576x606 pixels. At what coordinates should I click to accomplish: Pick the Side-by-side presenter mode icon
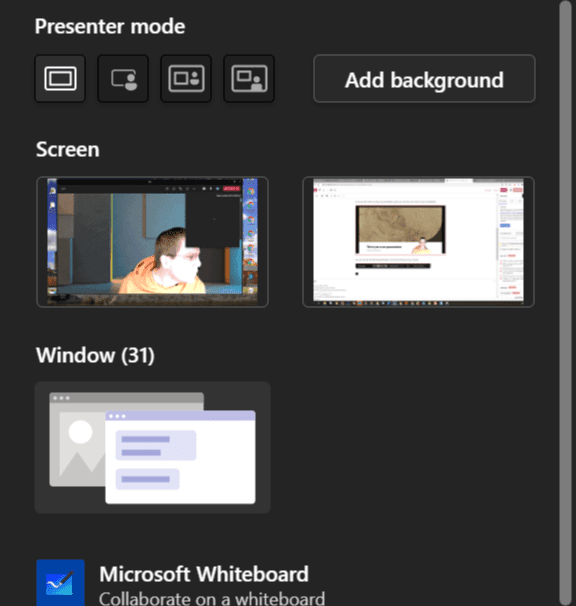pos(186,78)
